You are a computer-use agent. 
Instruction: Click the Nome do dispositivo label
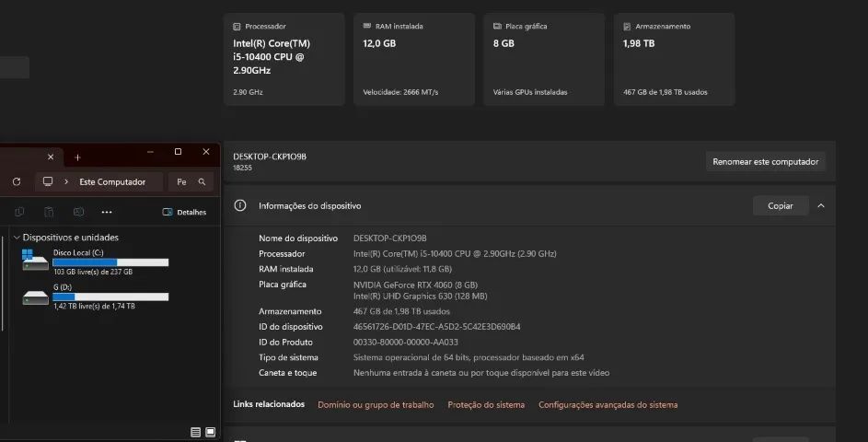[x=298, y=238]
